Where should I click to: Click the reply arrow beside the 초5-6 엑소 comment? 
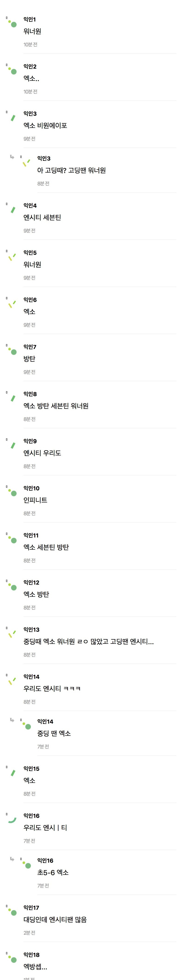[12, 859]
